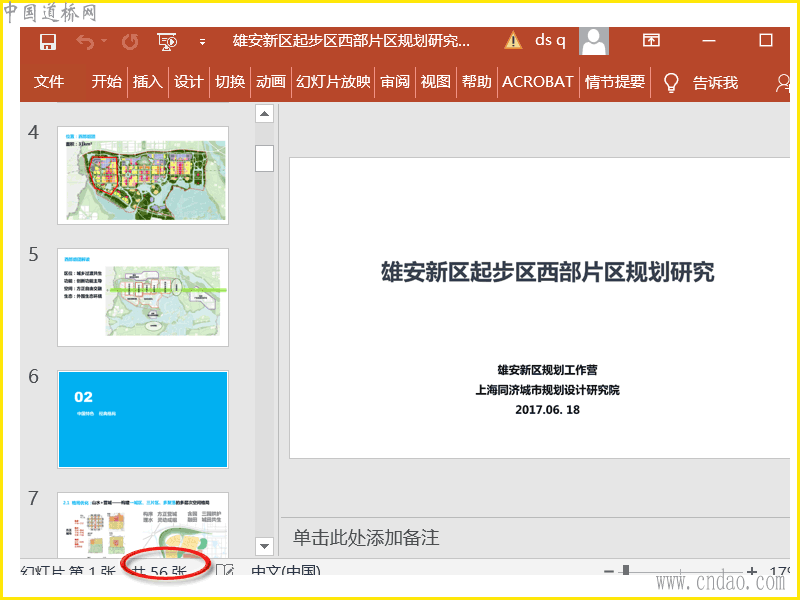The height and width of the screenshot is (600, 800).
Task: Click notes area 单击此处添加备注
Action: pyautogui.click(x=366, y=538)
